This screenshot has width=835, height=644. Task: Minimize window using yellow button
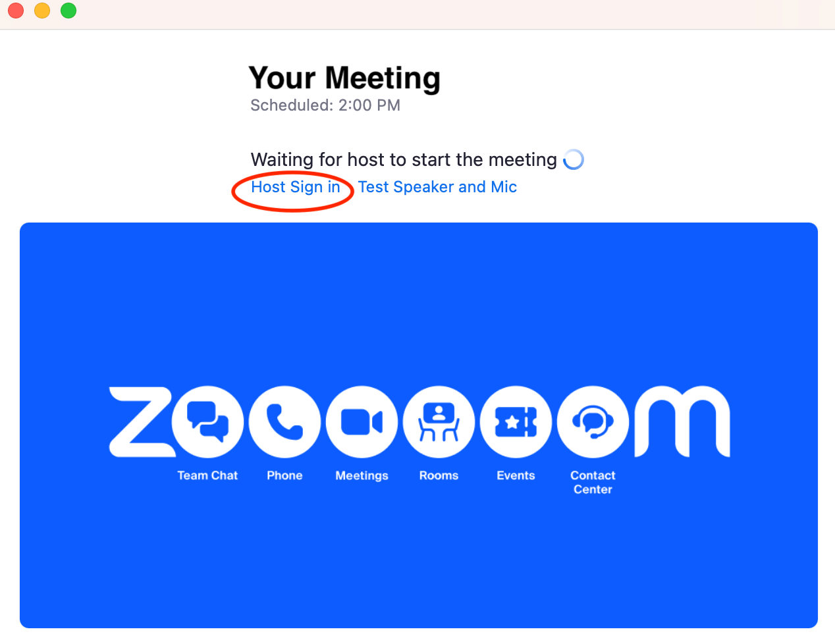click(42, 11)
